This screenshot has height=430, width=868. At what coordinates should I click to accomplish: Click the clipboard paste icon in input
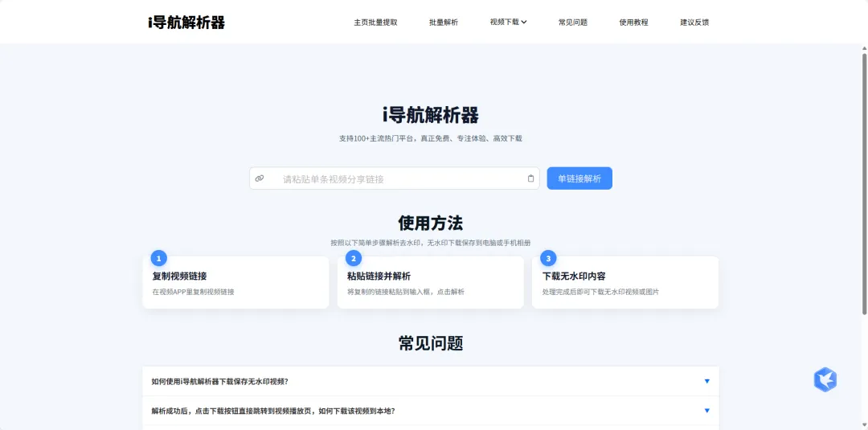point(531,178)
